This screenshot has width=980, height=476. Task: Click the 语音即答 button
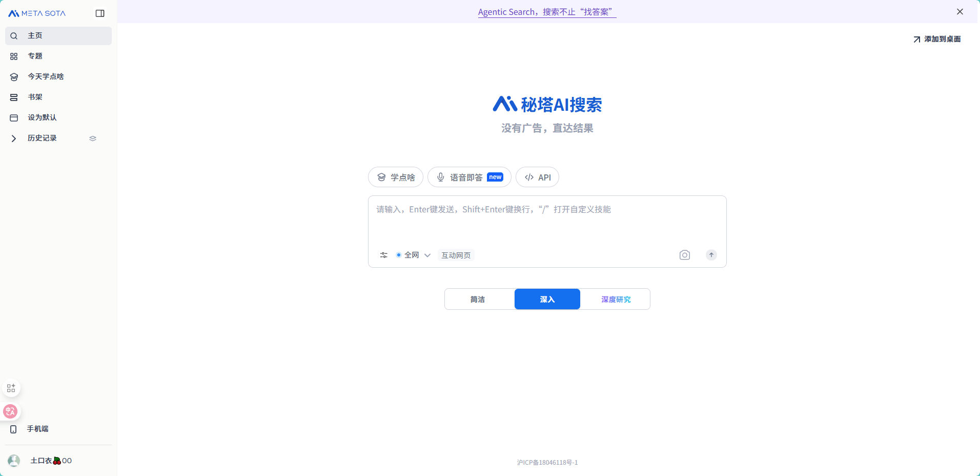[469, 177]
